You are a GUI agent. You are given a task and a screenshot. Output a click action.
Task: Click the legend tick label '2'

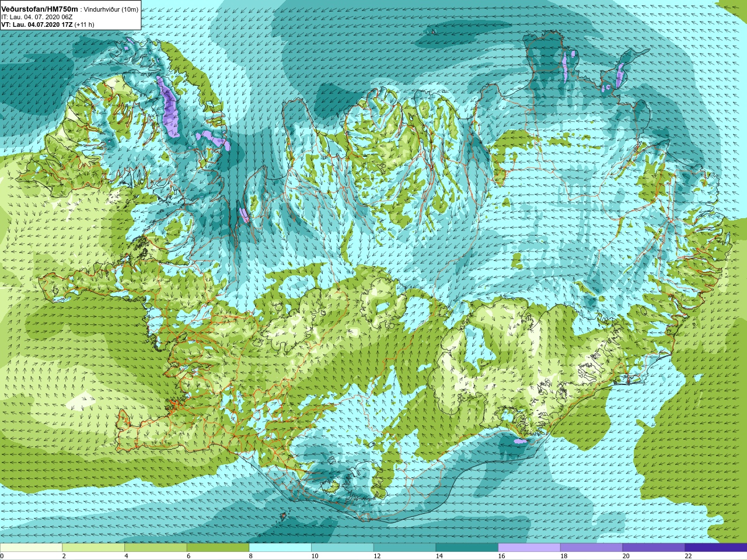64,556
